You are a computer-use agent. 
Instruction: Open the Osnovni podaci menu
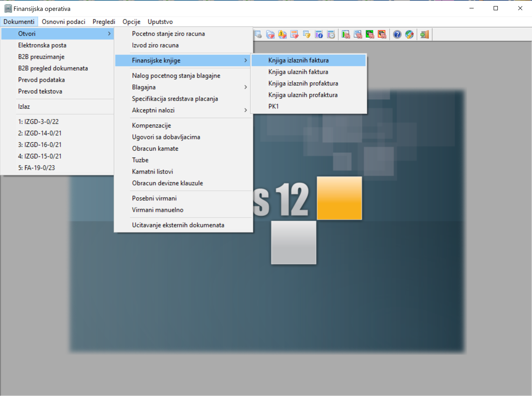tap(63, 22)
